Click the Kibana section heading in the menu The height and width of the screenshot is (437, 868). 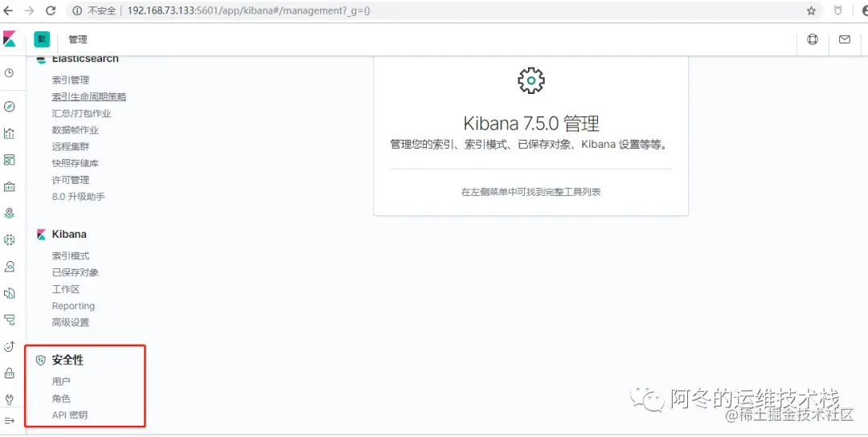click(x=69, y=234)
